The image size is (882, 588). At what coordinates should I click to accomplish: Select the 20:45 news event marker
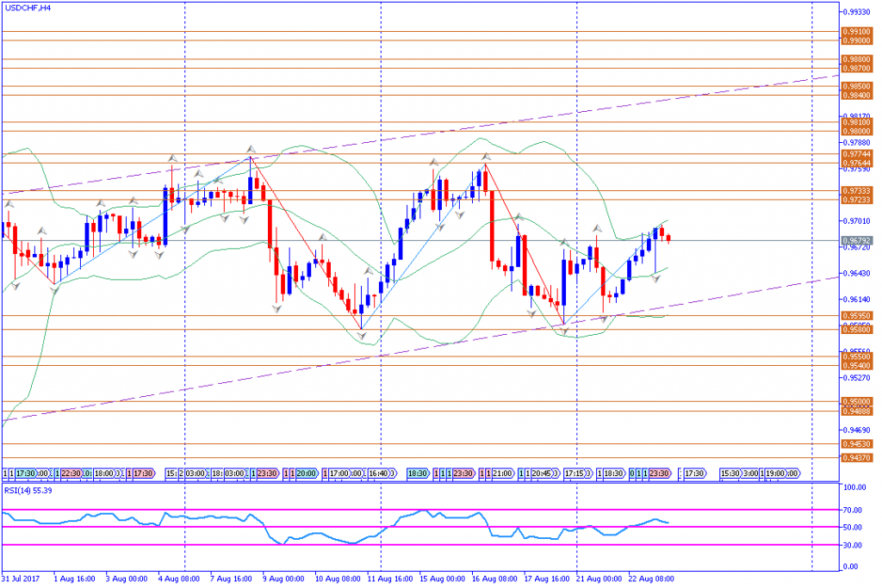point(543,473)
